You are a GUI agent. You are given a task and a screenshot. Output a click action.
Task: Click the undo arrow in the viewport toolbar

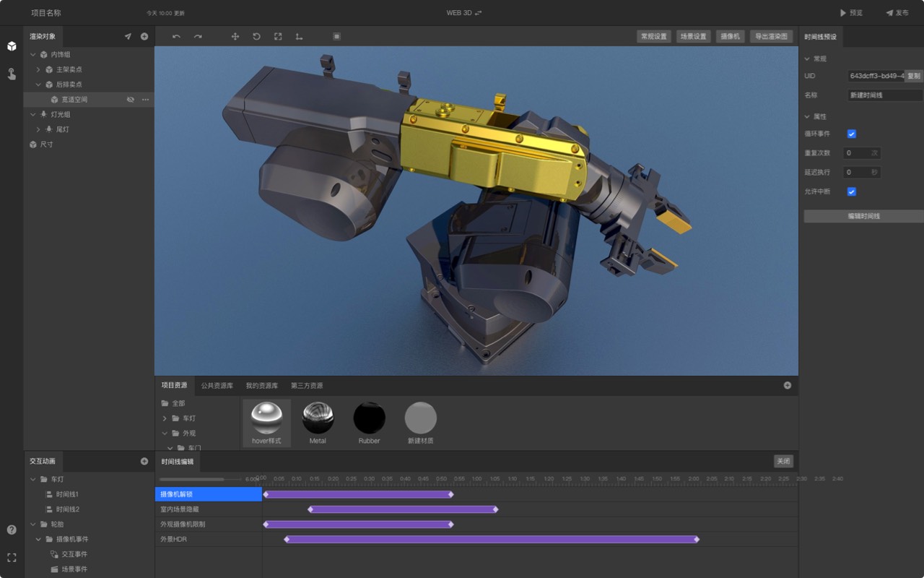(176, 36)
